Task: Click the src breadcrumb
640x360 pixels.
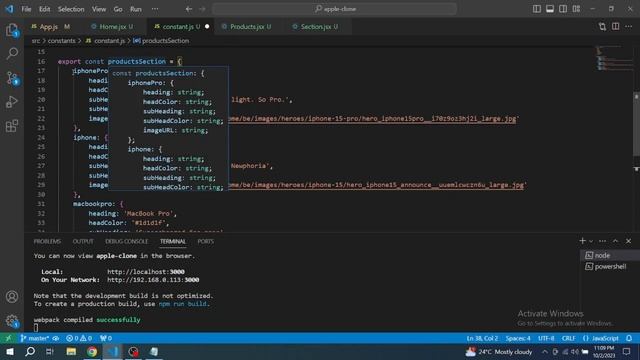Action: (36, 41)
